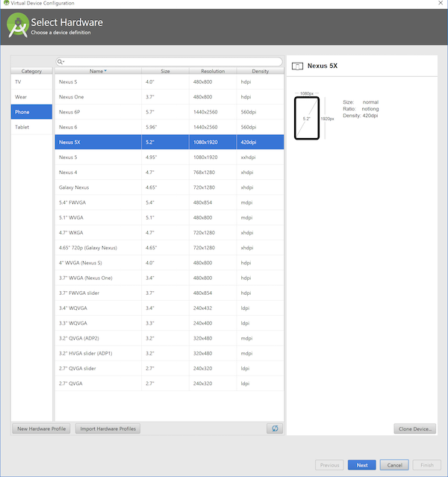Viewport: 448px width, 477px height.
Task: Select the 3.4" WQVGA device row
Action: pos(169,308)
